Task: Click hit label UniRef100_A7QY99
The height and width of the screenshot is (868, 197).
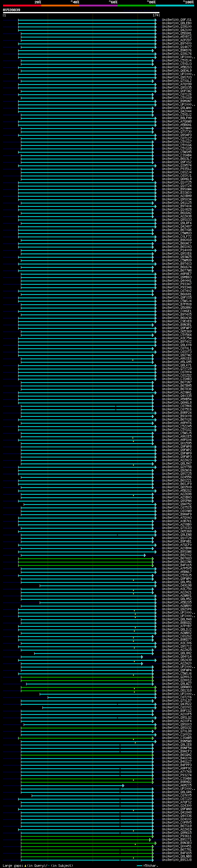Action: pos(176,84)
